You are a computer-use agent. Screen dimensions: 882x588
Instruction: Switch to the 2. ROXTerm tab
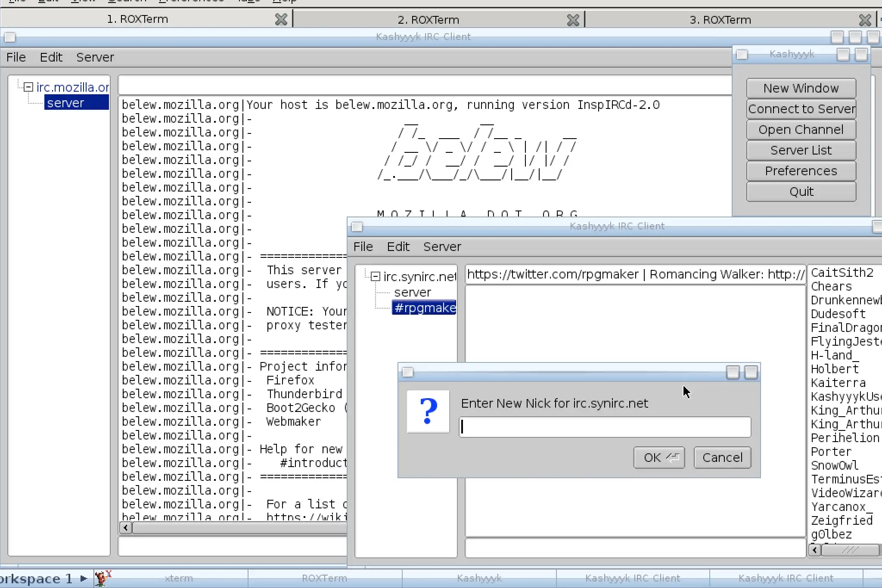pyautogui.click(x=428, y=20)
